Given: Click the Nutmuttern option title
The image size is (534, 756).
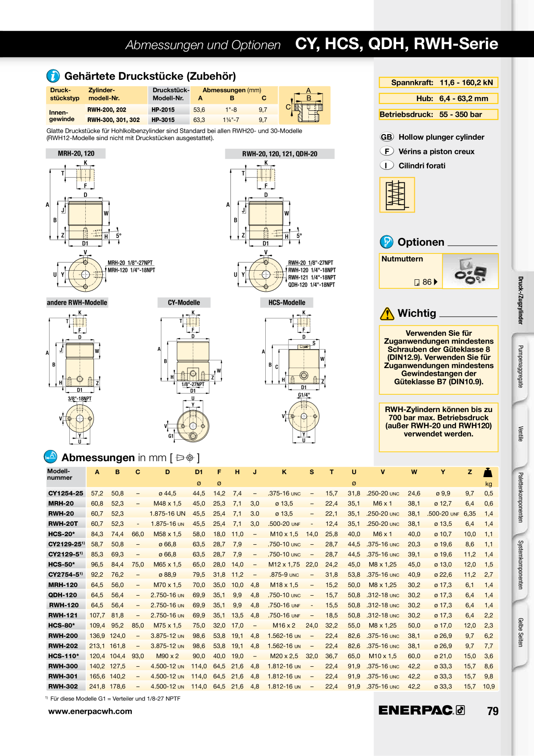Looking at the screenshot, I should [402, 259].
